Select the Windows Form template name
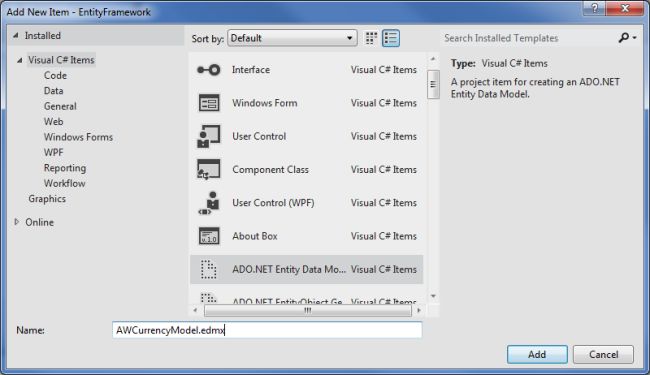Screen dimensions: 650x375 [264, 103]
